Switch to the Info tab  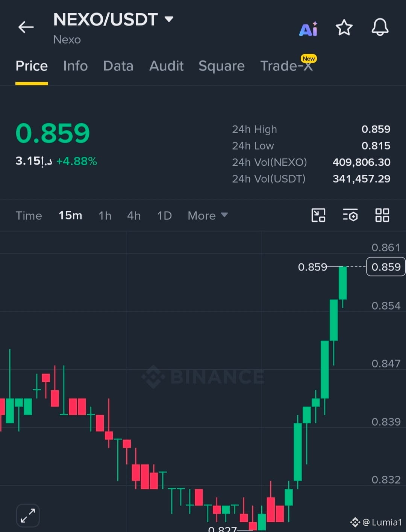(x=76, y=66)
